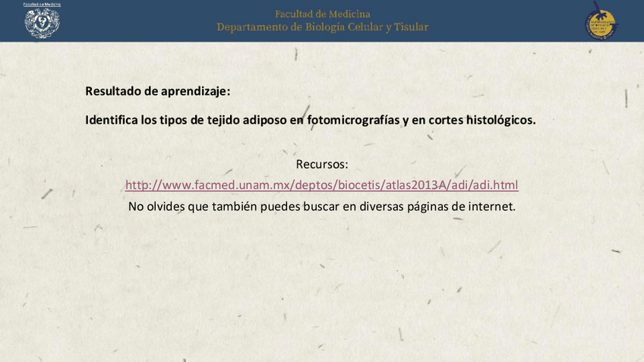The width and height of the screenshot is (644, 362).
Task: Click the 'Recursos:' label
Action: tap(322, 164)
